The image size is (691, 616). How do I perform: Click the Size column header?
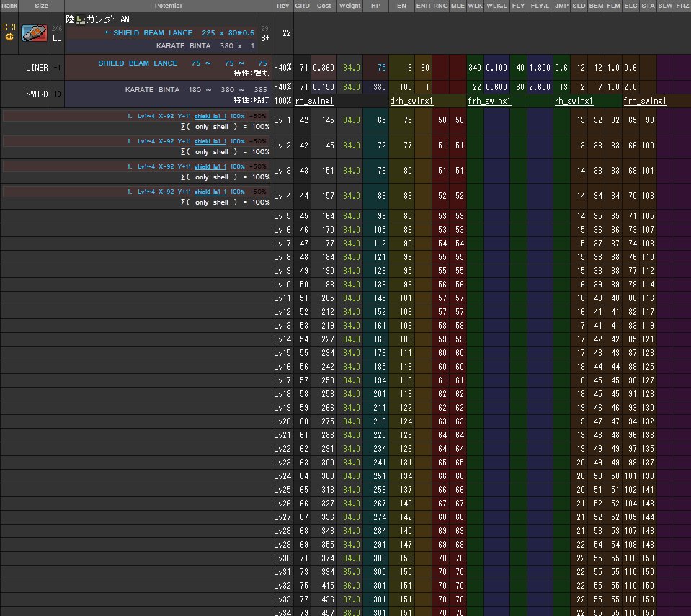click(41, 6)
